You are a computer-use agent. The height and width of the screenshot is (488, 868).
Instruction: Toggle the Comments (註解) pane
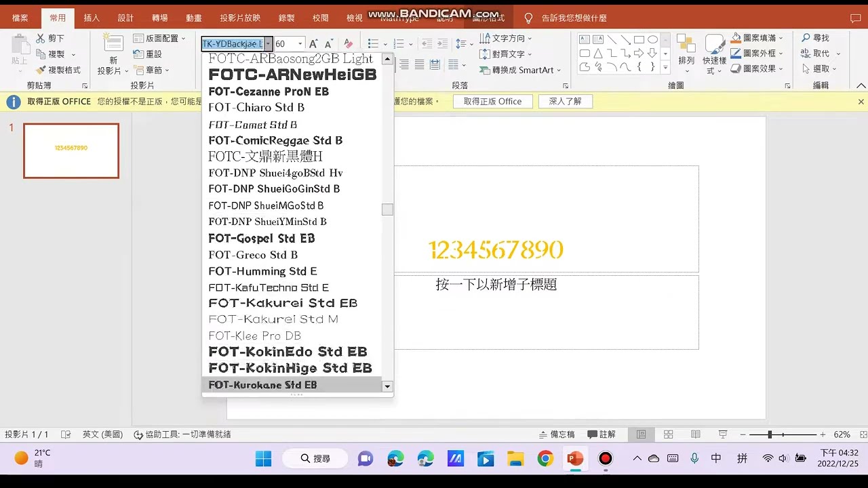[x=601, y=434]
